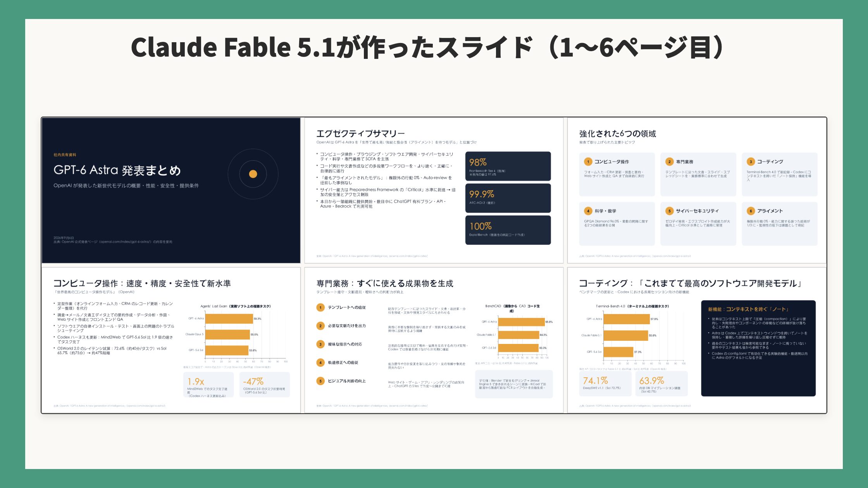
Task: Click the BenchCAD GPT-6 Astra 95.9% bar
Action: (521, 322)
